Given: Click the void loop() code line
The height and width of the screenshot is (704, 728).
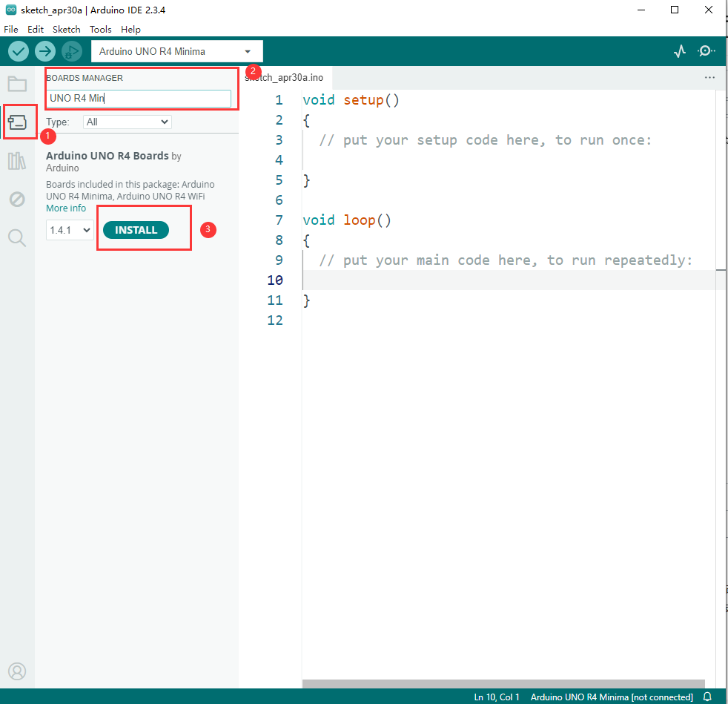Looking at the screenshot, I should (x=346, y=220).
